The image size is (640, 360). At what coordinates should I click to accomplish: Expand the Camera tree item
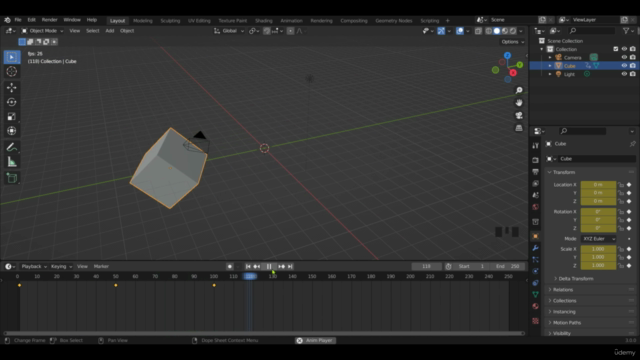(550, 58)
